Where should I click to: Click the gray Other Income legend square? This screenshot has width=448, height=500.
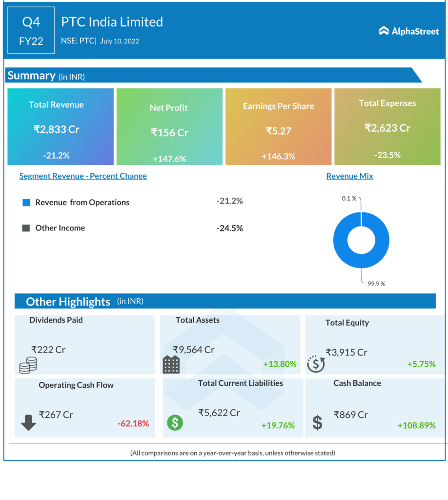point(26,228)
